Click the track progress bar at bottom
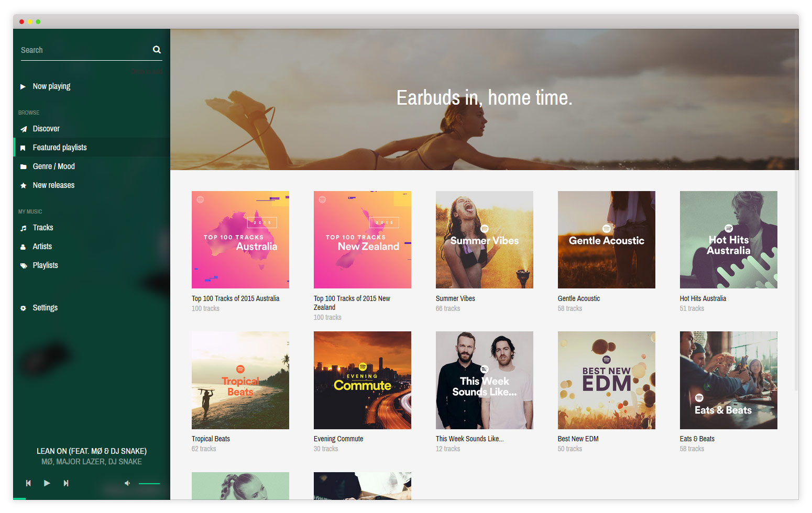 tap(92, 499)
